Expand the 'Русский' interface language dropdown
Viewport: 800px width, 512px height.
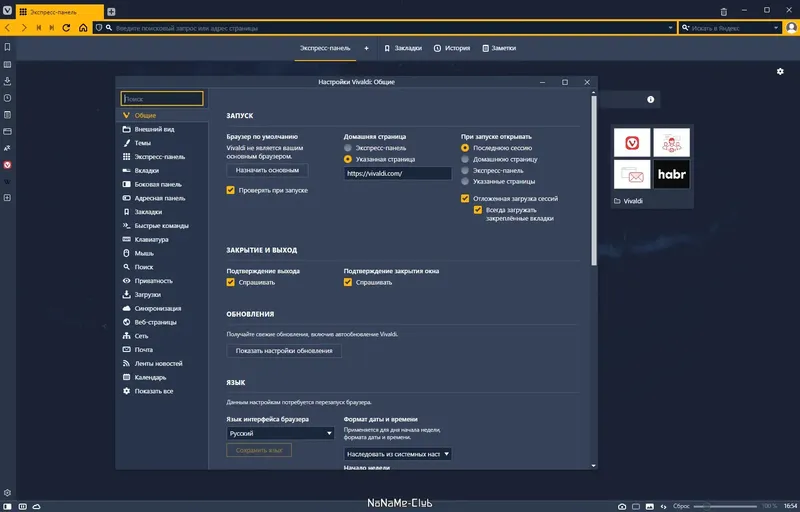click(x=280, y=433)
